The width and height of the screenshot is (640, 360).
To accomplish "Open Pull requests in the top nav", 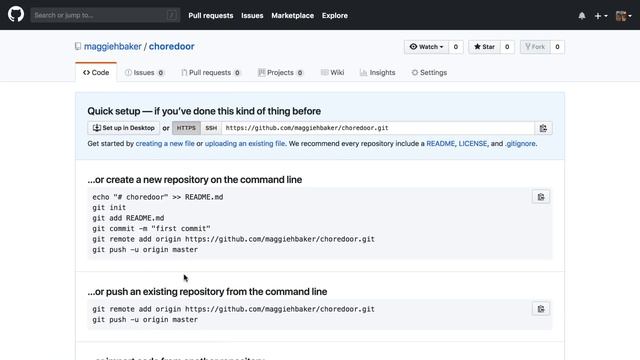I will [x=211, y=16].
